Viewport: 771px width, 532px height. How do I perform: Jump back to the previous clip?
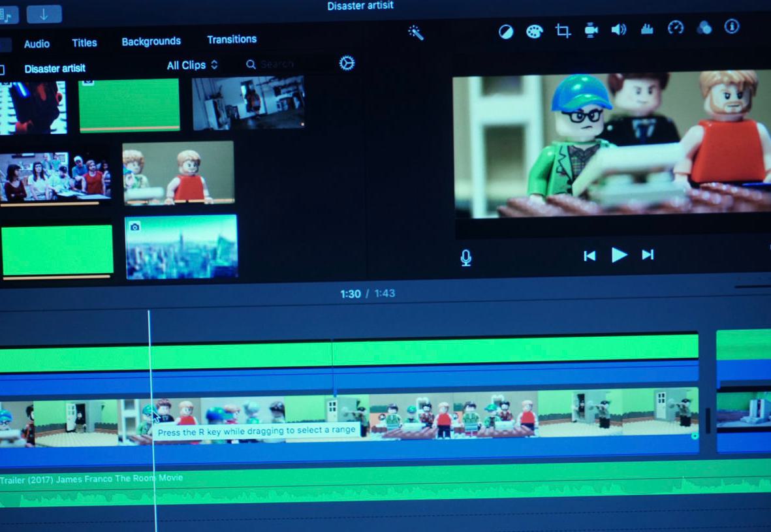coord(590,256)
